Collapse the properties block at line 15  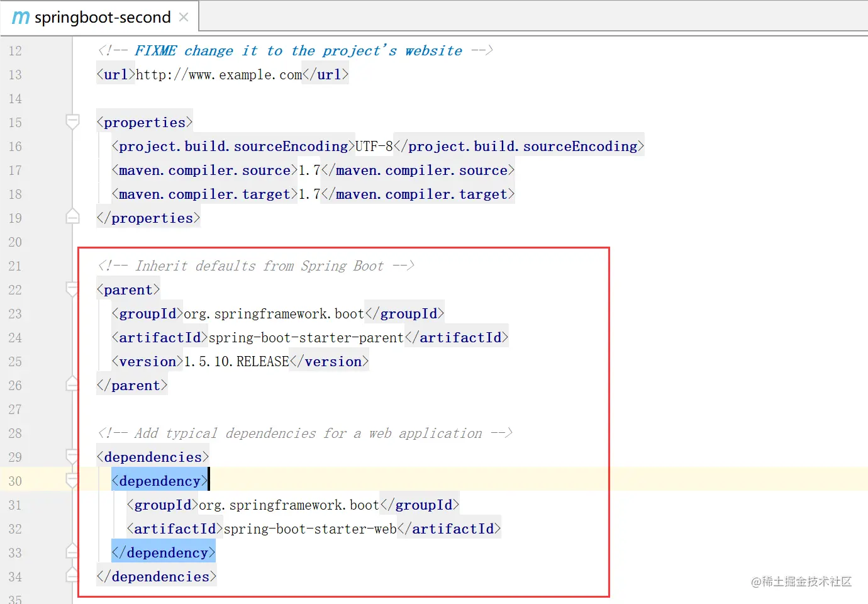(72, 121)
